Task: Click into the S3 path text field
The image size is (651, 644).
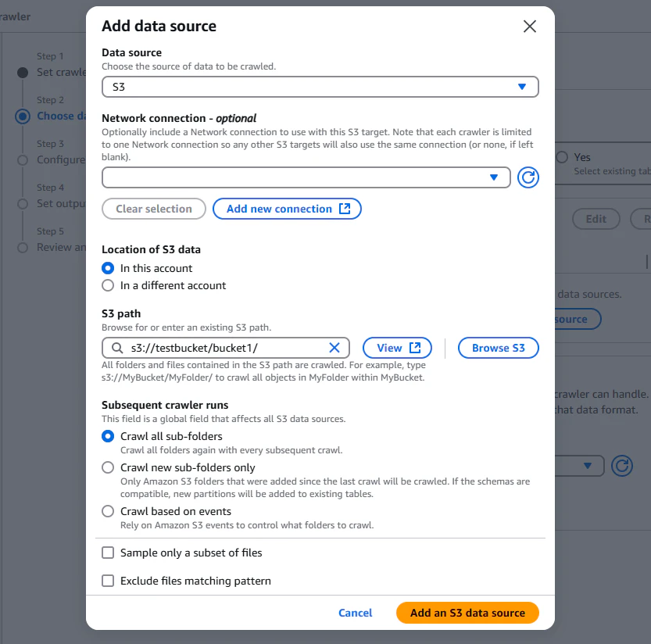Action: coord(227,348)
